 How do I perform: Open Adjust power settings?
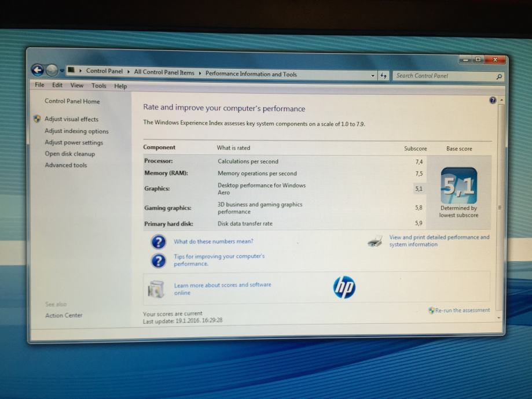tap(74, 142)
